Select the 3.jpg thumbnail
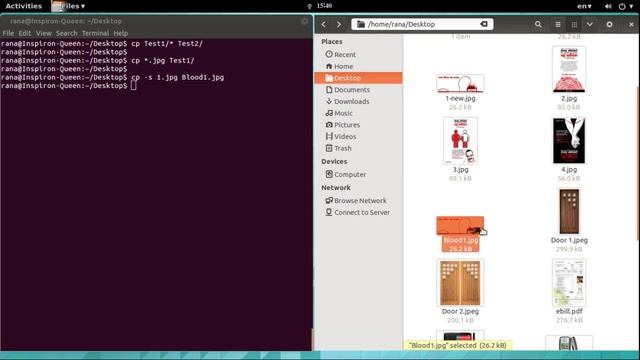Viewport: 640px width, 360px height. tap(460, 141)
